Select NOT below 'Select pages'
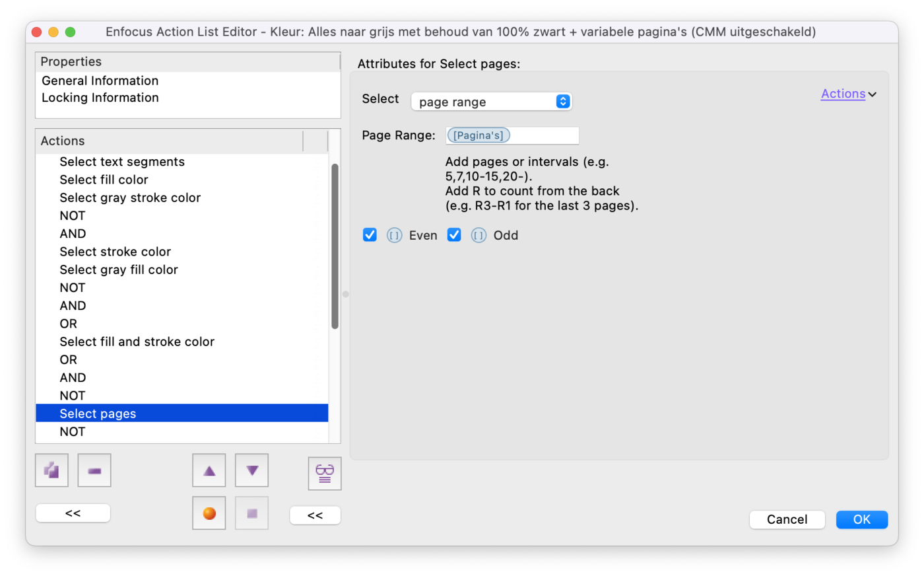The width and height of the screenshot is (924, 576). pos(182,431)
